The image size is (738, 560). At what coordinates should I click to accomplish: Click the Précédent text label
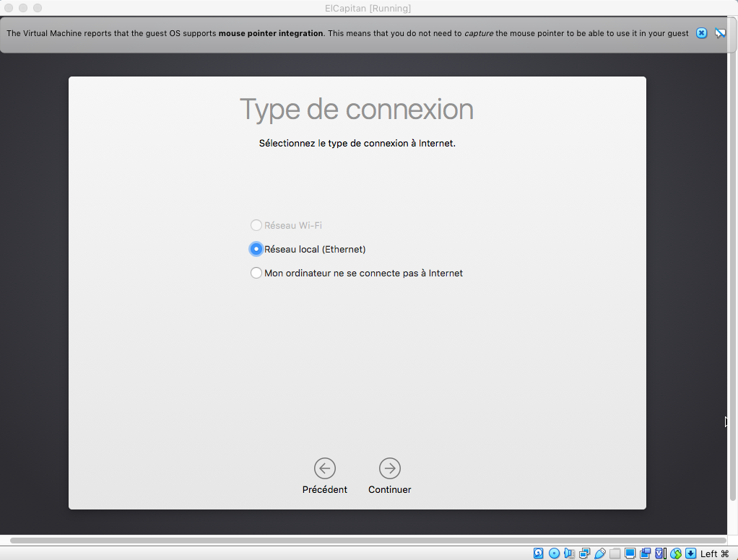pyautogui.click(x=325, y=489)
